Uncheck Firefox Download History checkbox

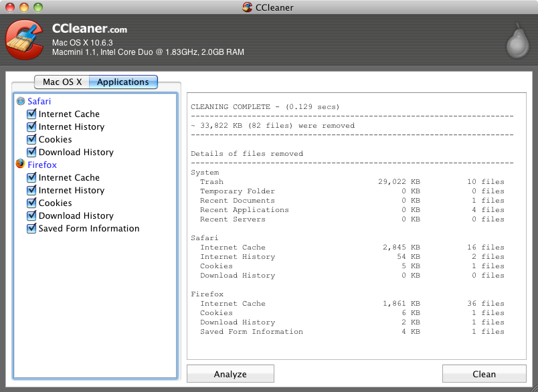point(31,216)
